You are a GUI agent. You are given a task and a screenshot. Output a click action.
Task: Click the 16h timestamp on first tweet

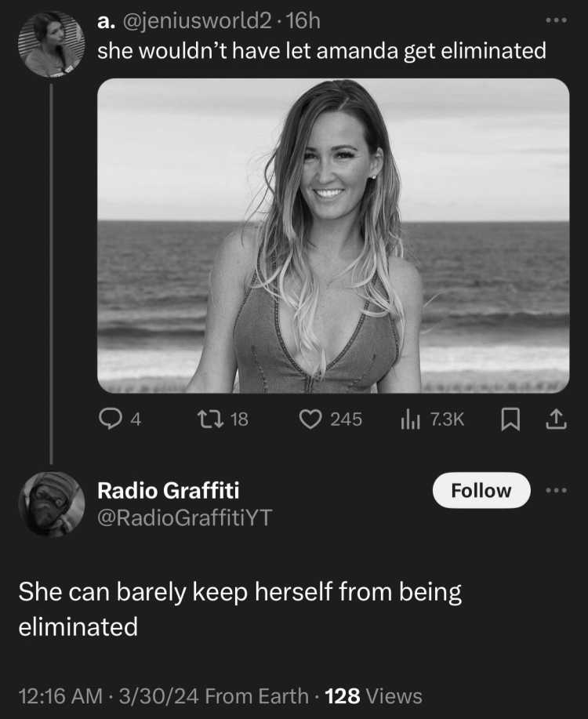[x=303, y=21]
